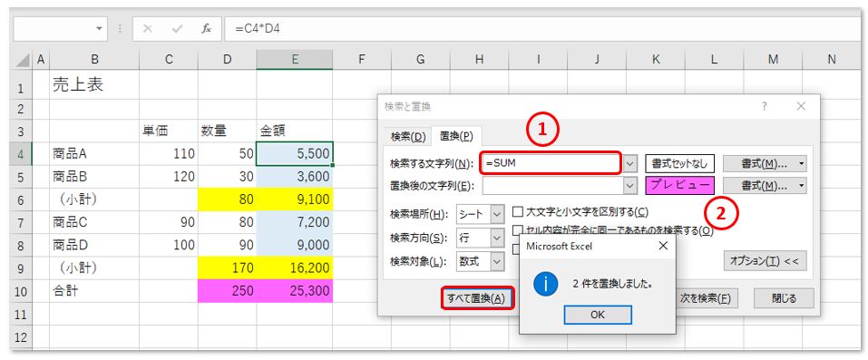Click pink cell with 25,300
Viewport: 868px width, 360px height.
click(295, 291)
